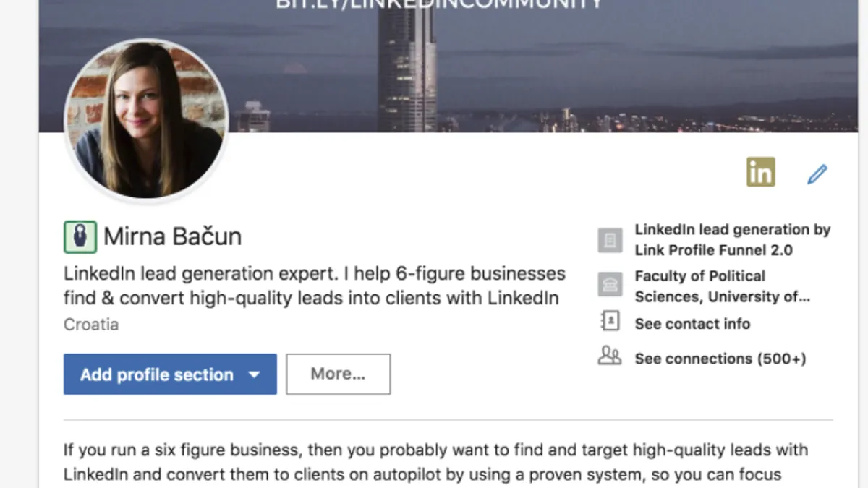Click the company building icon near Link Profile Funnel
Viewport: 868px width, 488px height.
610,240
